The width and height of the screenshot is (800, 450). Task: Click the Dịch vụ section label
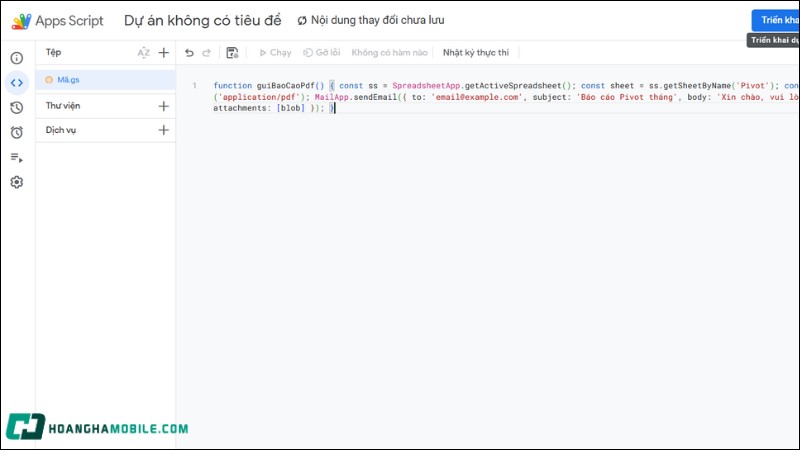click(x=61, y=130)
